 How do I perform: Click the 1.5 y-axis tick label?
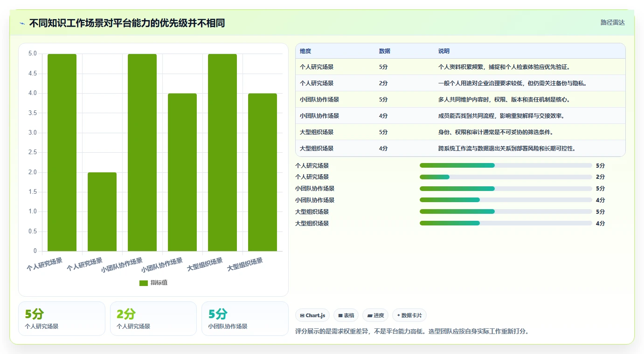pos(33,192)
